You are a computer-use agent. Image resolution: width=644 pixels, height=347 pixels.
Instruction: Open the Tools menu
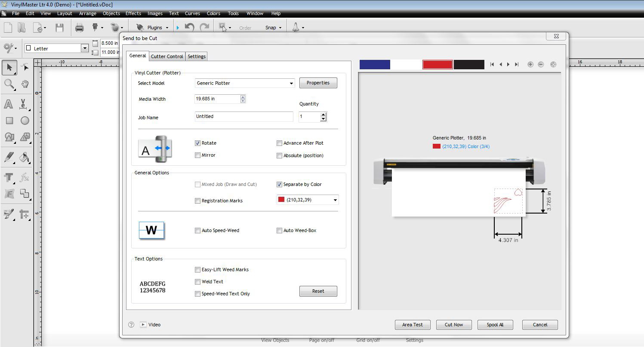click(233, 13)
